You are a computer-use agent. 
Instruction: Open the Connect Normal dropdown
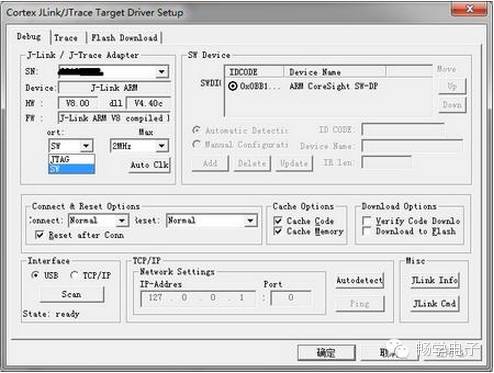pos(122,221)
